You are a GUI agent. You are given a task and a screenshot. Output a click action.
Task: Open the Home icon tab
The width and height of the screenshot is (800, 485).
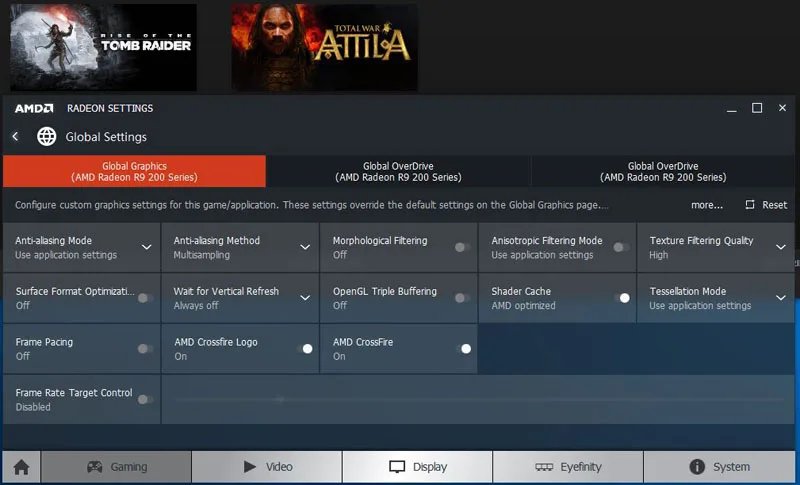click(x=21, y=467)
